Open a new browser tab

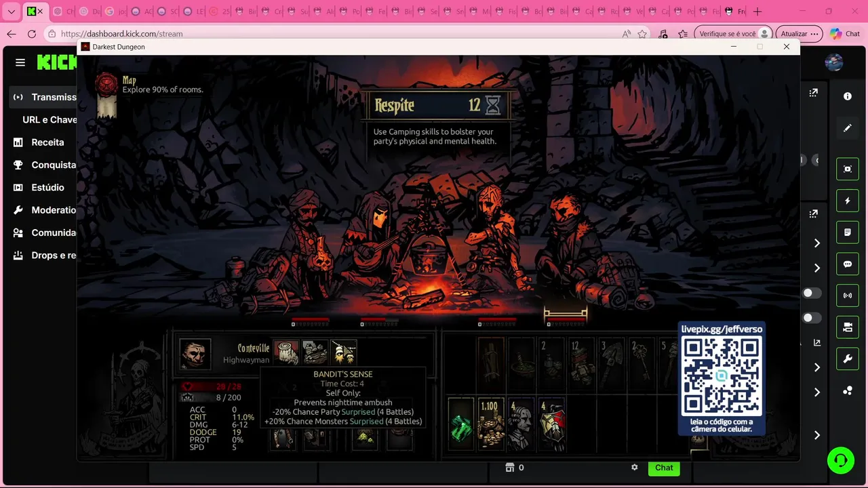(x=757, y=12)
